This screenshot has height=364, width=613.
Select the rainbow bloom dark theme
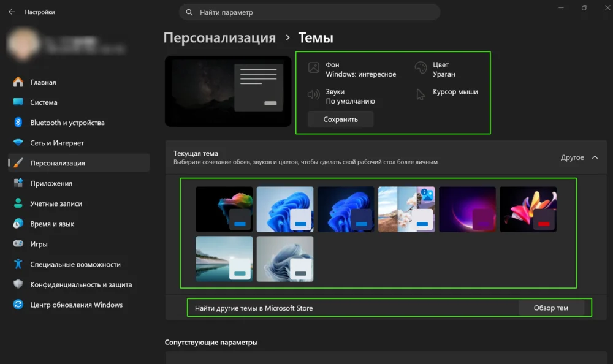tap(224, 209)
